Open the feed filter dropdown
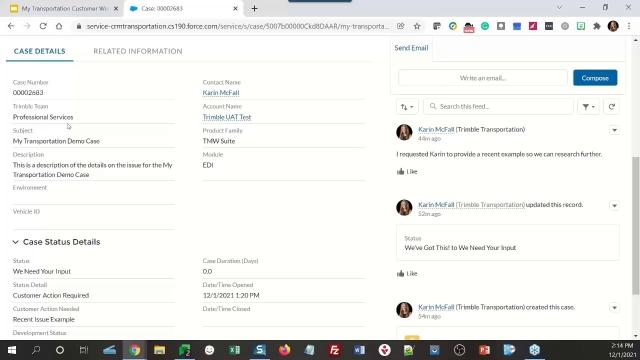 point(588,107)
